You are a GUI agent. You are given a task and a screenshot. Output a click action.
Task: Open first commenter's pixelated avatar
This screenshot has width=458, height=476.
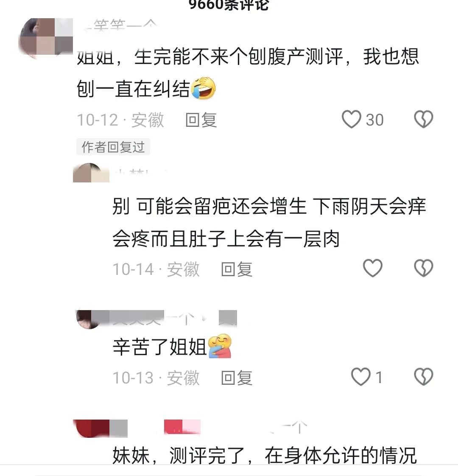(45, 37)
